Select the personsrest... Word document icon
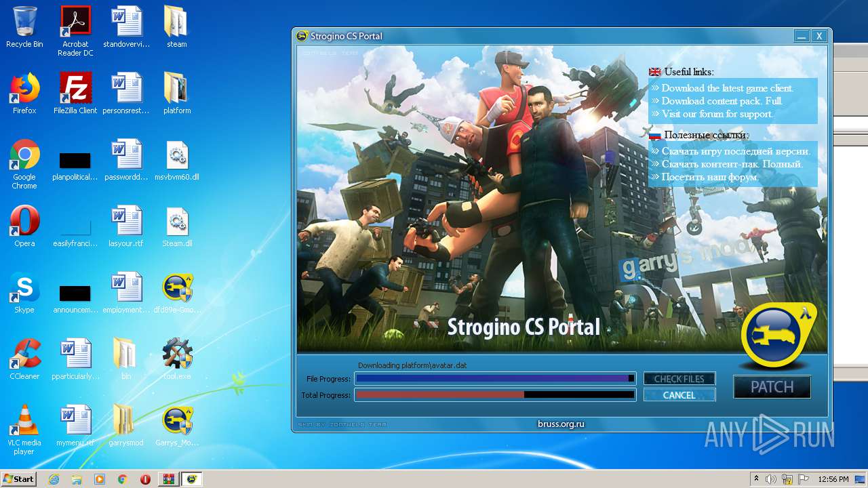The image size is (868, 488). point(126,94)
